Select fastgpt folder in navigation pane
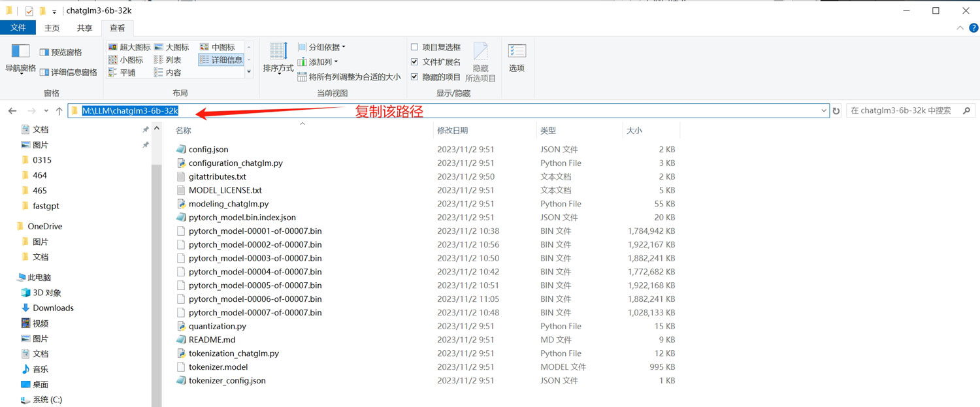980x407 pixels. tap(46, 206)
